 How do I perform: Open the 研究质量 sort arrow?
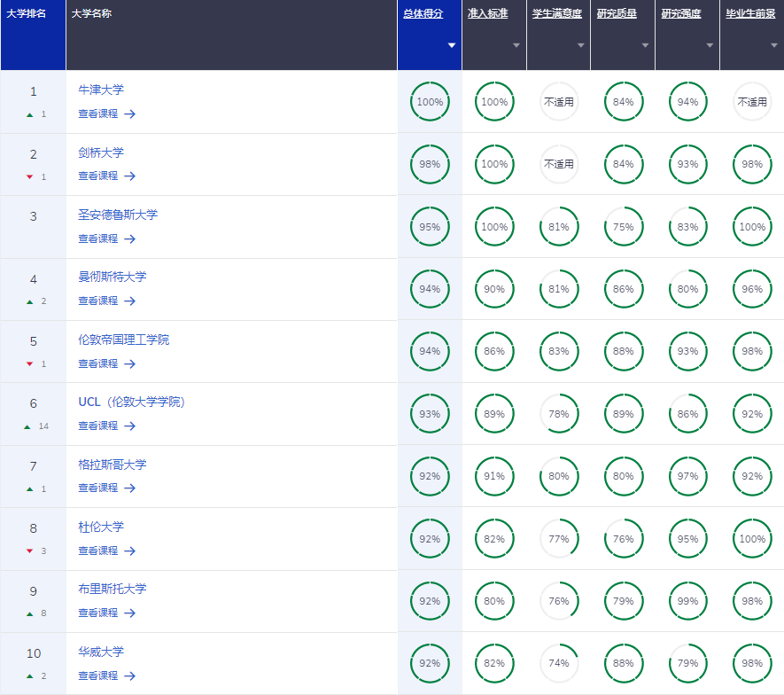(x=645, y=45)
